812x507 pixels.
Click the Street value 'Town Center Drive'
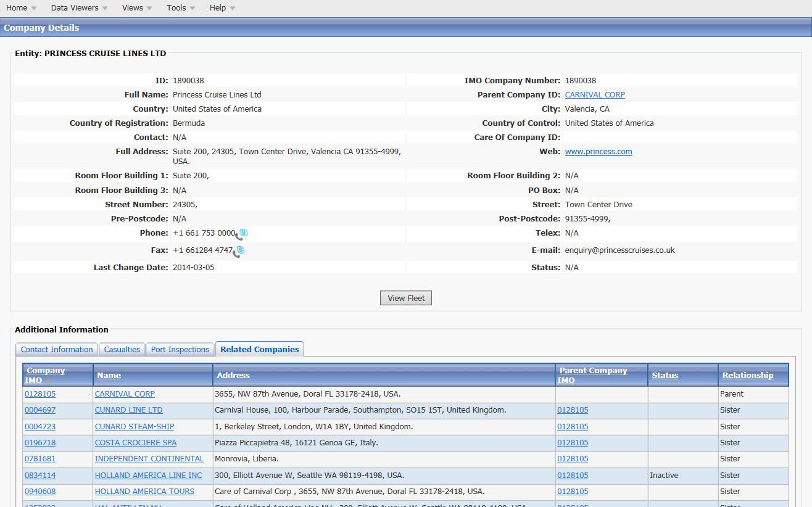599,205
